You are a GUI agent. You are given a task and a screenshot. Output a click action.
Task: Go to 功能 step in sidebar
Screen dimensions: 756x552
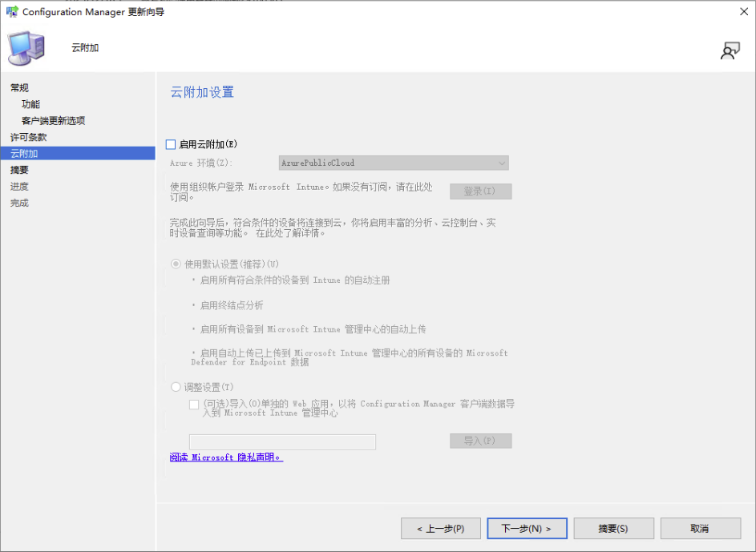[x=30, y=104]
